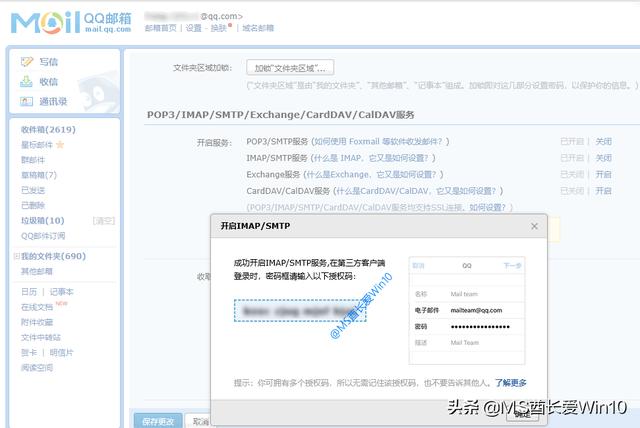Open 什么是CardDAV/CalDAV help link
Screen dimensions: 640x428
416,191
